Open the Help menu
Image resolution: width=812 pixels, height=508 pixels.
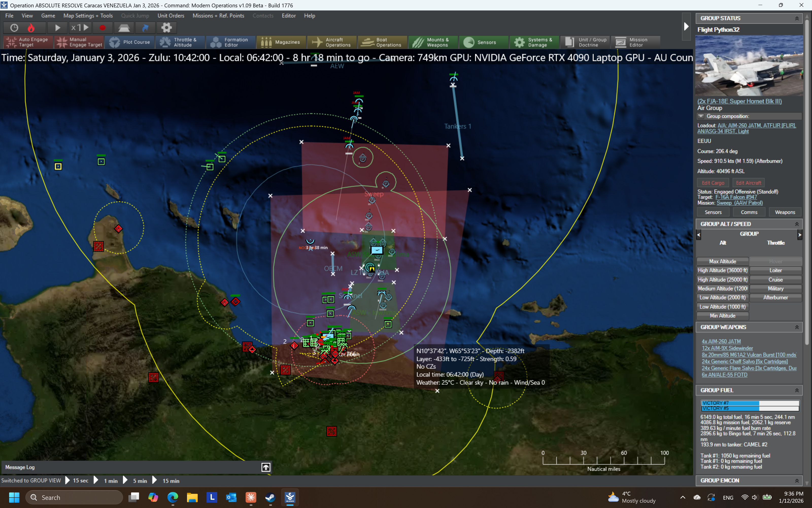click(x=309, y=16)
